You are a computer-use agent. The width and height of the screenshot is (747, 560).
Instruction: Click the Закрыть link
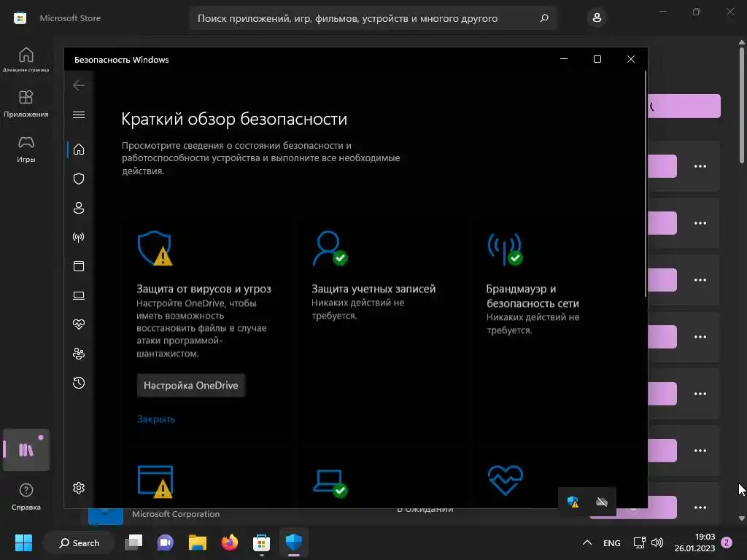tap(156, 419)
